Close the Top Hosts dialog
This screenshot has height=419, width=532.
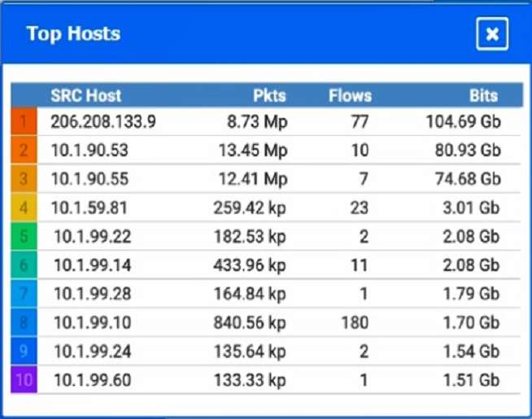pos(492,34)
